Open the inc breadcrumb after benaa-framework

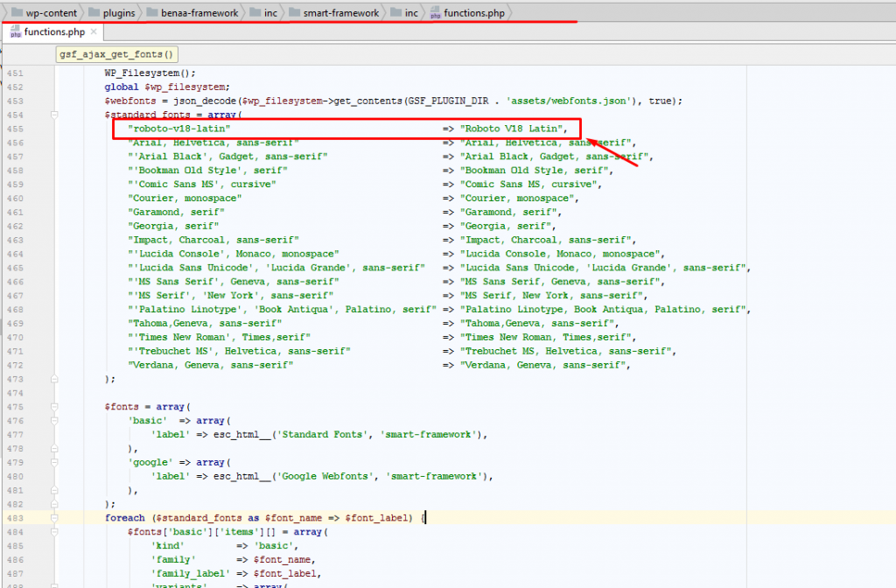[263, 12]
